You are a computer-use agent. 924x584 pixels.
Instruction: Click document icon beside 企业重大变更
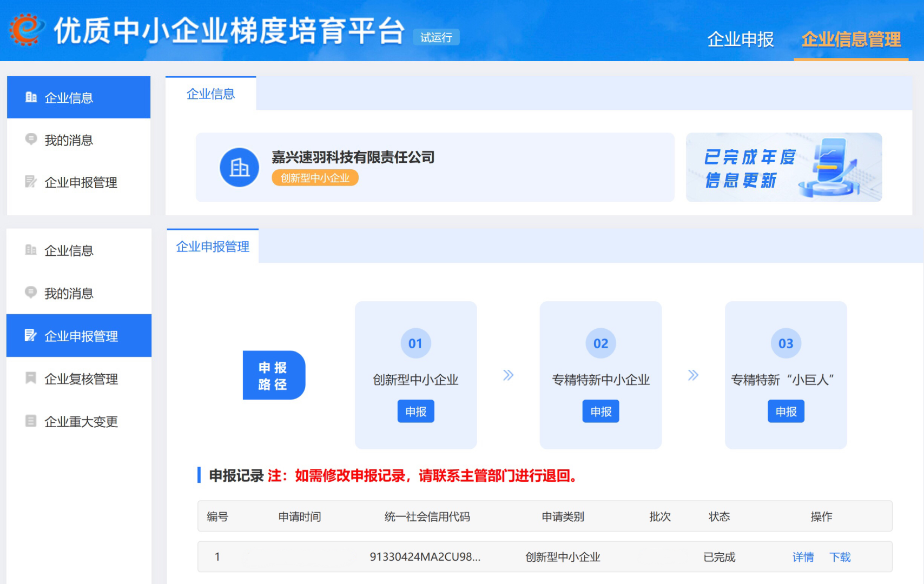click(31, 421)
